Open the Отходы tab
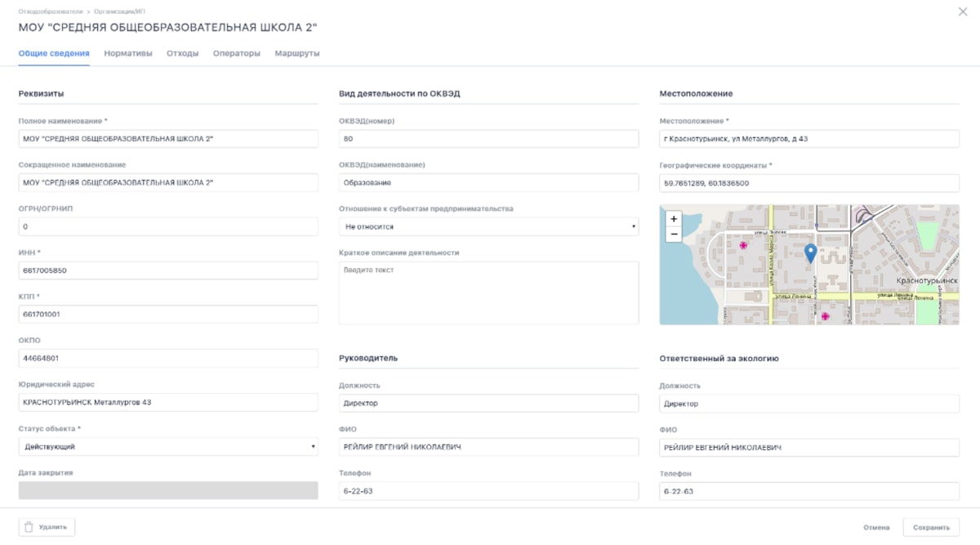980x545 pixels. point(182,53)
